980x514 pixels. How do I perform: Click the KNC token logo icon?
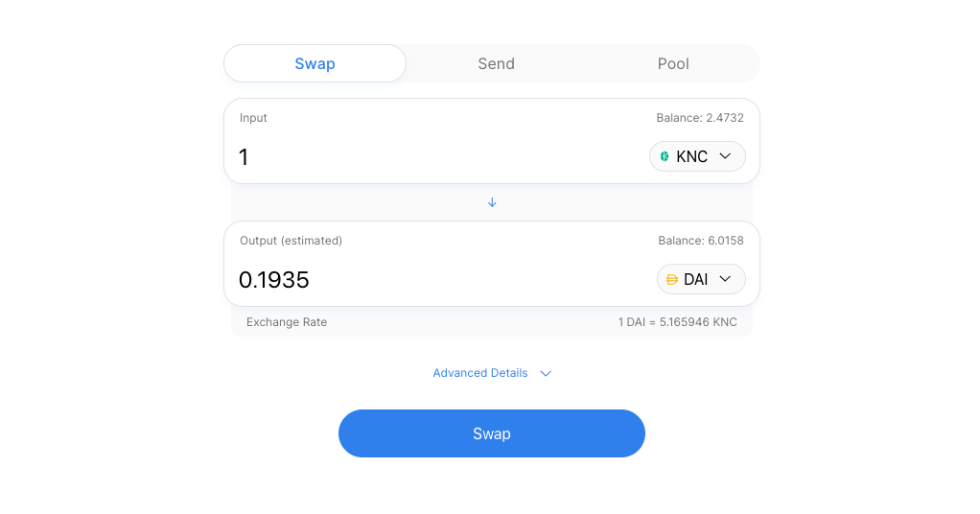[665, 156]
